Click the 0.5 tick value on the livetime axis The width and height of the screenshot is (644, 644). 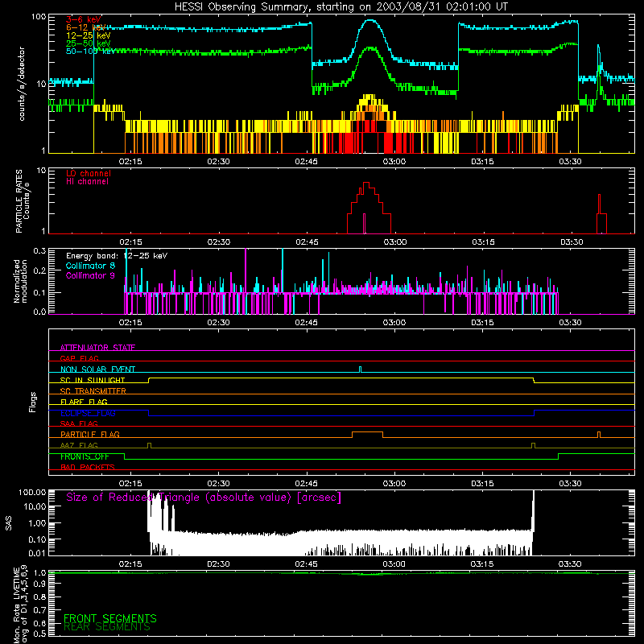coord(39,634)
